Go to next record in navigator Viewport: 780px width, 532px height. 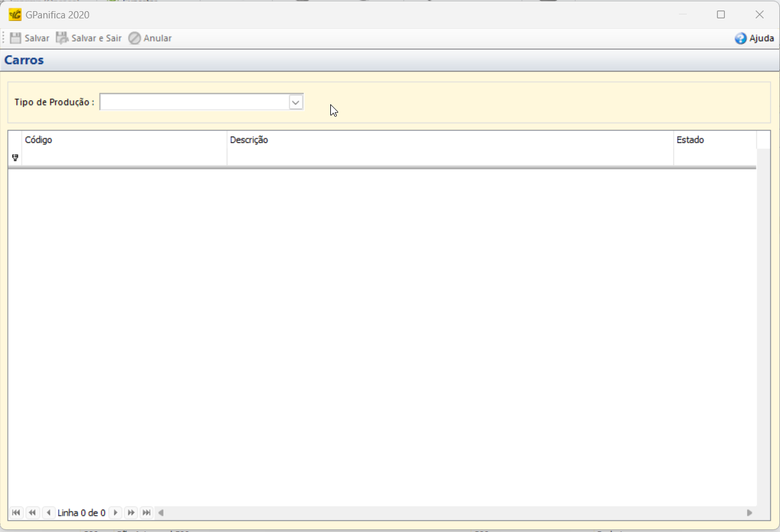tap(116, 512)
